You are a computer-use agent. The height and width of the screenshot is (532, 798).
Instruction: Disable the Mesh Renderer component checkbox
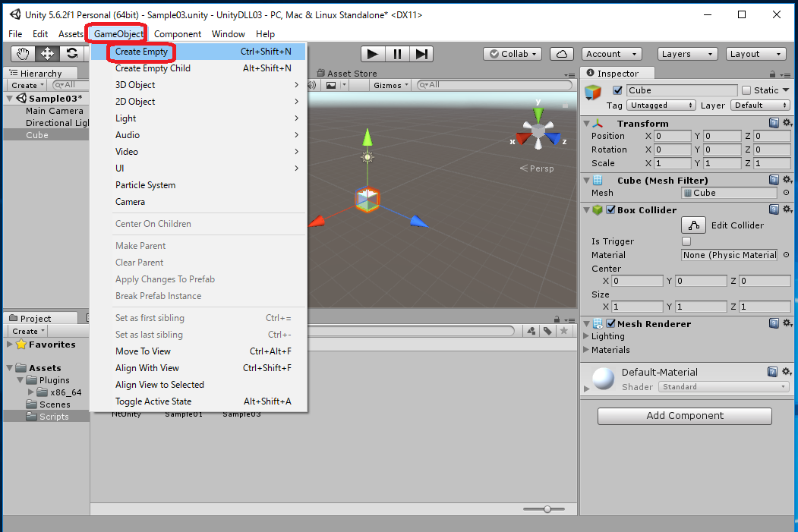tap(610, 324)
